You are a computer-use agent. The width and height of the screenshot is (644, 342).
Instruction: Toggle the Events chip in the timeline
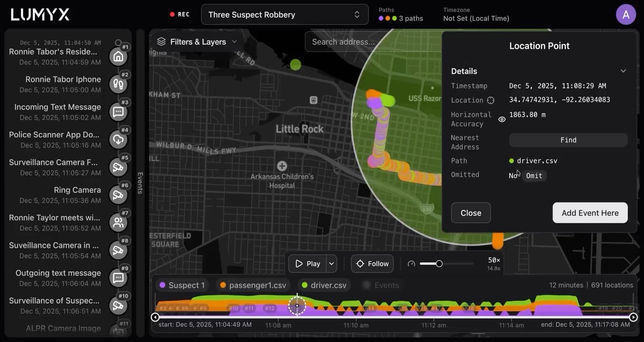(381, 285)
